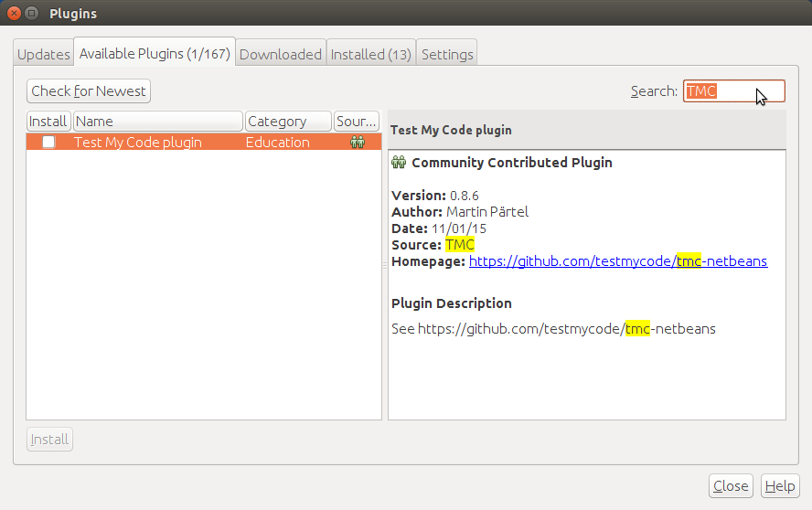Click the Version 0.8.6 text
812x510 pixels.
(435, 196)
